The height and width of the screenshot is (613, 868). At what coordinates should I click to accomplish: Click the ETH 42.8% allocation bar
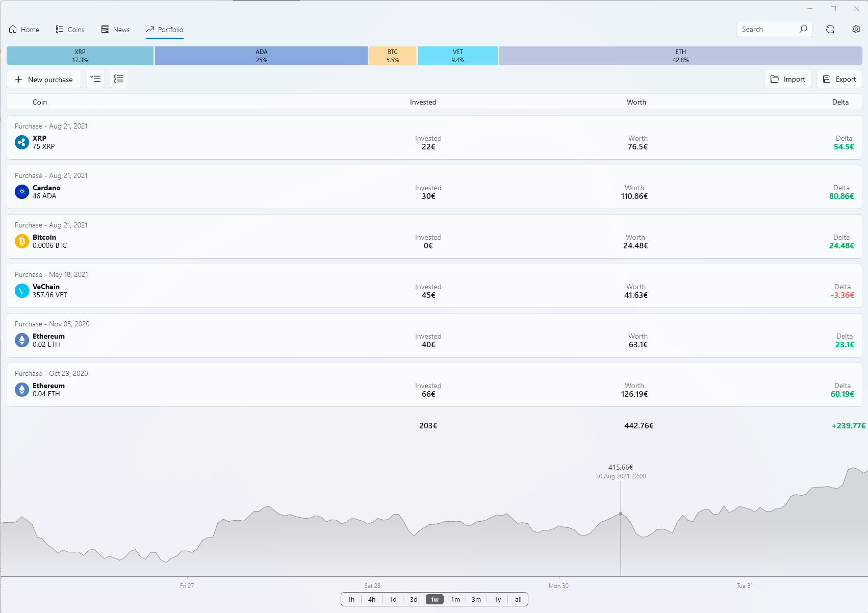pyautogui.click(x=680, y=56)
